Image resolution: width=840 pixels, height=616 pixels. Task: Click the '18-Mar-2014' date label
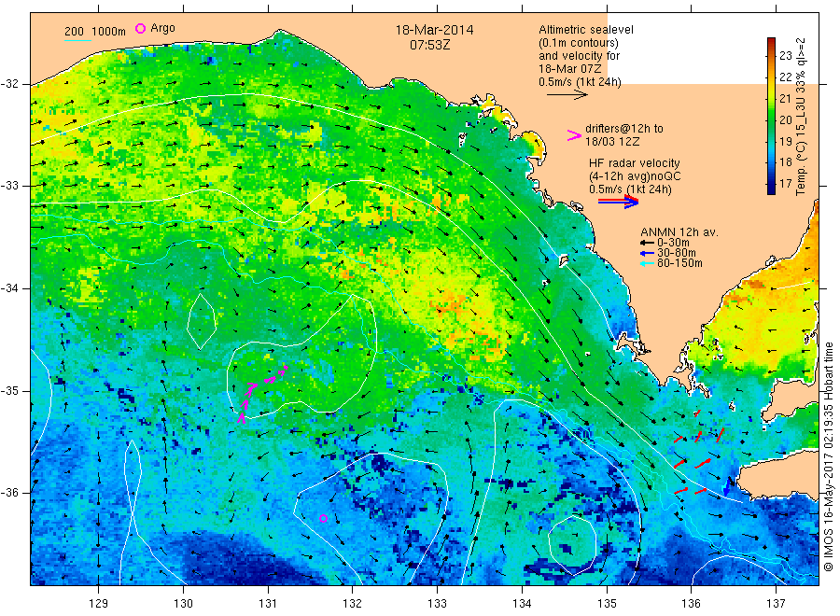pos(434,30)
